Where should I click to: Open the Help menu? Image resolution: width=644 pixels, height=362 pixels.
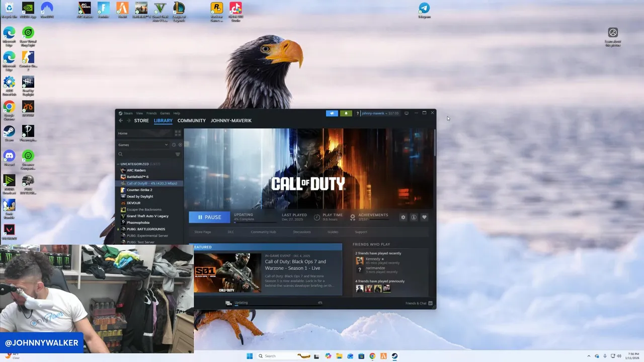[177, 113]
